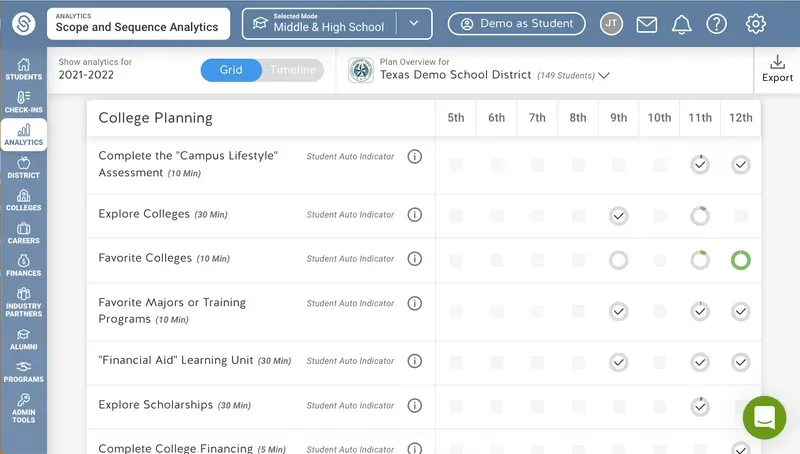The width and height of the screenshot is (800, 454).
Task: Click Favorite Colleges 12th grade progress ring
Action: tap(740, 260)
